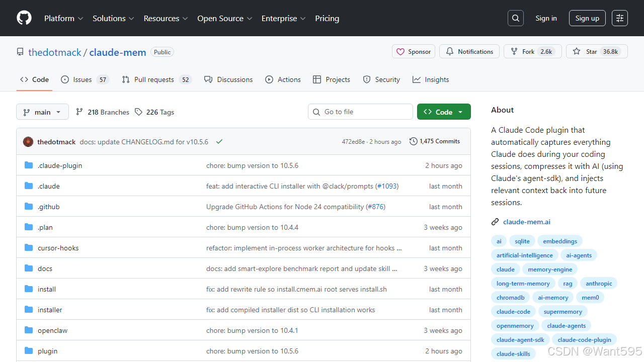This screenshot has width=644, height=362.
Task: Click the folder icon beside cursor-hooks
Action: coord(29,248)
